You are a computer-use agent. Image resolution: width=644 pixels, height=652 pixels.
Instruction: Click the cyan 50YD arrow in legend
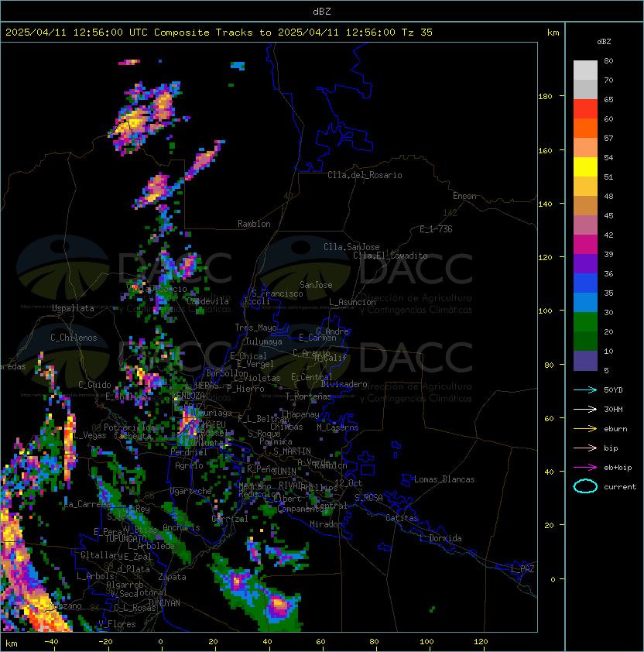click(x=585, y=390)
